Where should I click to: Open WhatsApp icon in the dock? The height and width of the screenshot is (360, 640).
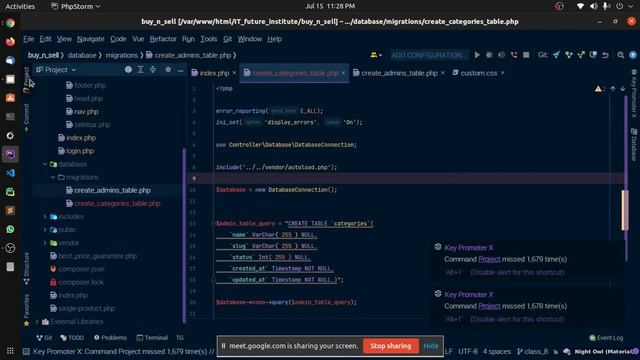tap(10, 229)
